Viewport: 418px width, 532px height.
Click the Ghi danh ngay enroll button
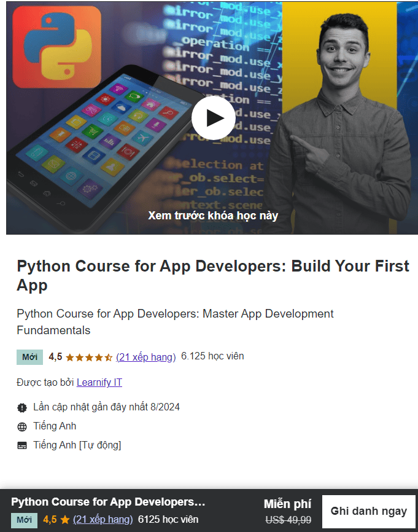point(368,511)
